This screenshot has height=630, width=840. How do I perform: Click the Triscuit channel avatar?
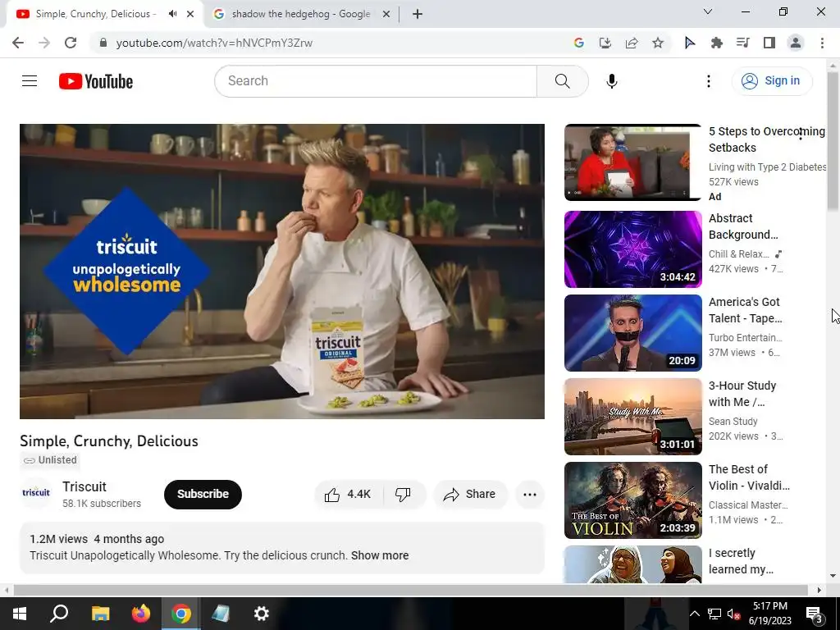[36, 493]
